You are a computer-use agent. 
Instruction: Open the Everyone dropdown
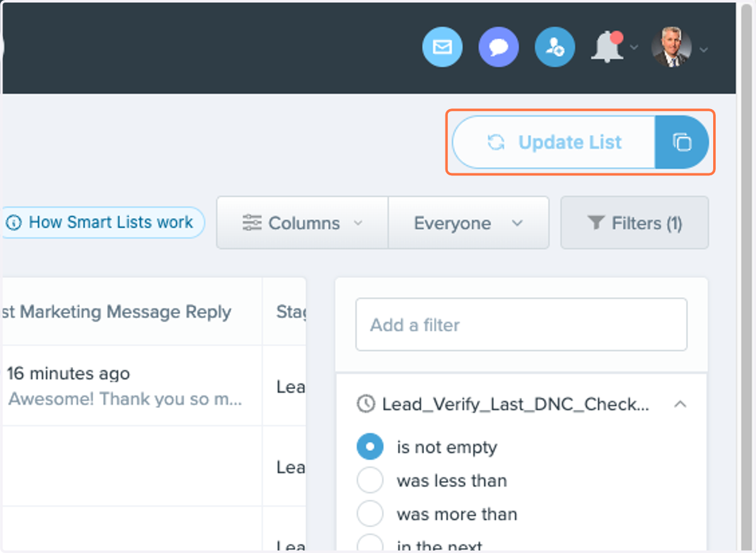click(468, 223)
